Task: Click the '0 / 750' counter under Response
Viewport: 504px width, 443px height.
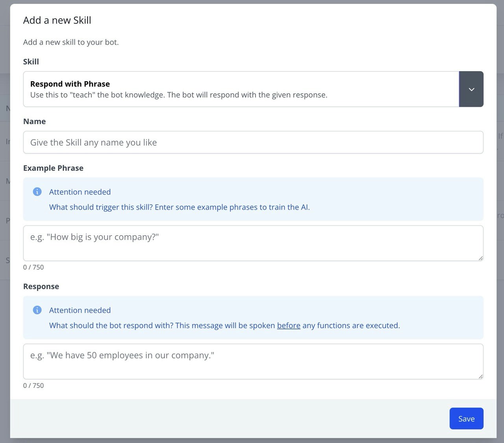Action: (x=33, y=386)
